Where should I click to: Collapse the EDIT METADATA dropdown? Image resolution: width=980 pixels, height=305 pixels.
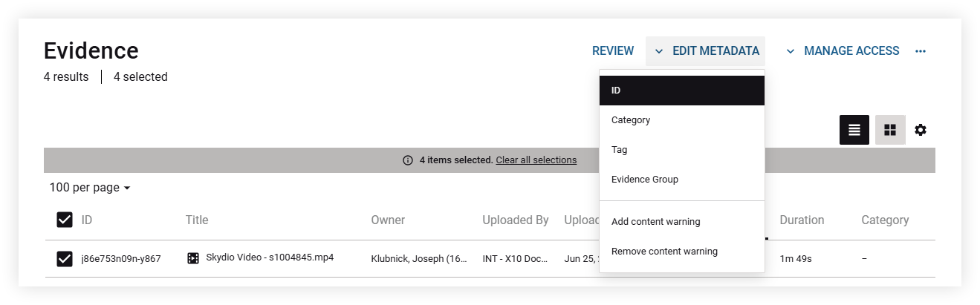[705, 51]
